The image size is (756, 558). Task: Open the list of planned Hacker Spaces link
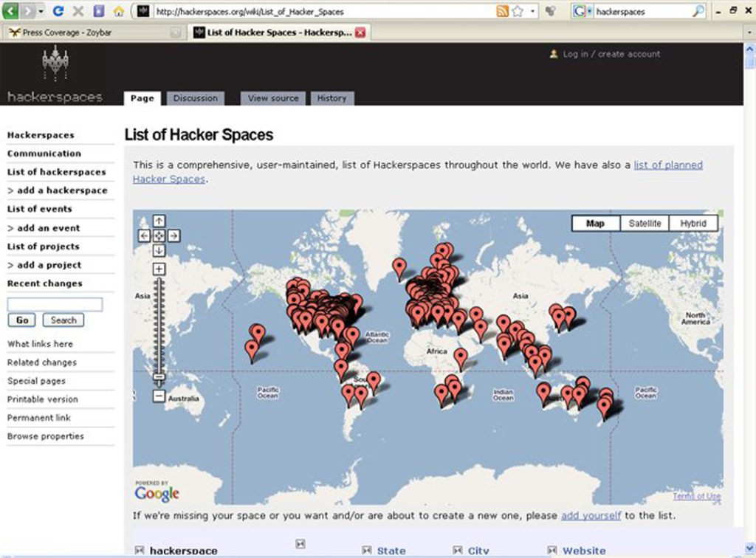pyautogui.click(x=668, y=165)
